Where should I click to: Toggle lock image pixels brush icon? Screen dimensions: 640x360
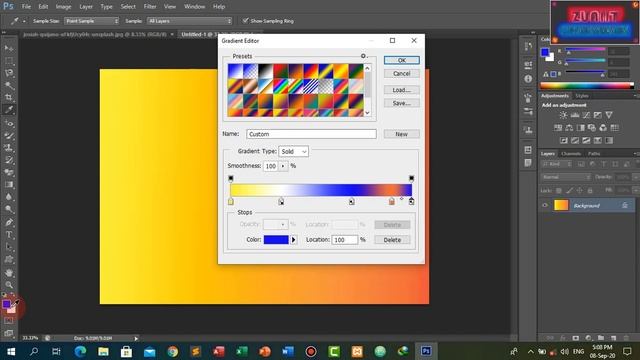click(569, 191)
